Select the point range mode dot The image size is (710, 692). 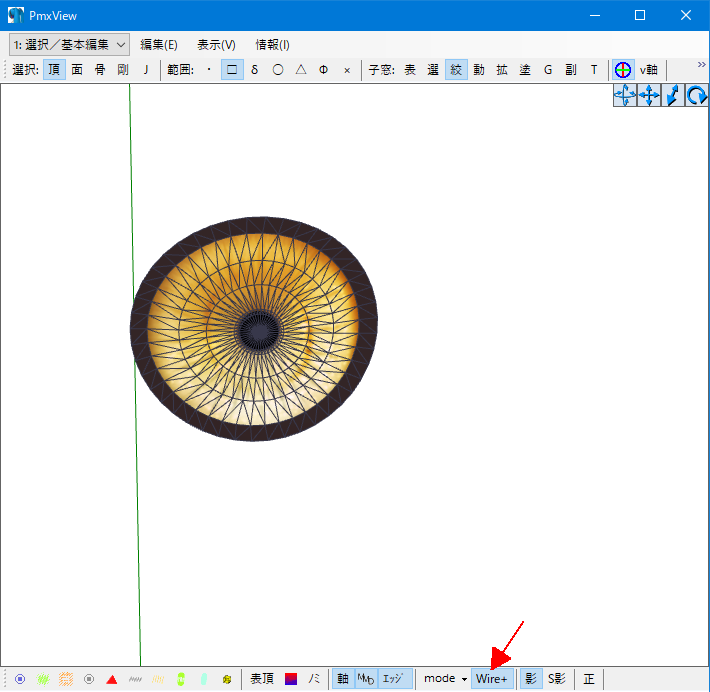(x=209, y=70)
